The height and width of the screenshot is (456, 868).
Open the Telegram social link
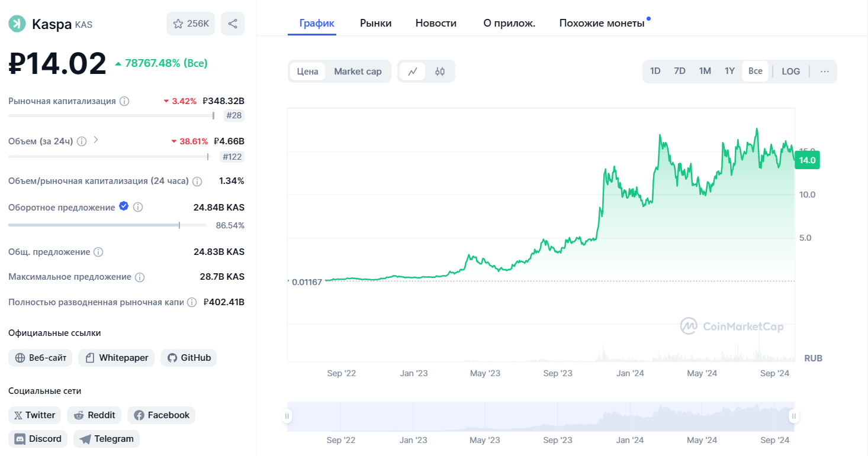coord(107,439)
